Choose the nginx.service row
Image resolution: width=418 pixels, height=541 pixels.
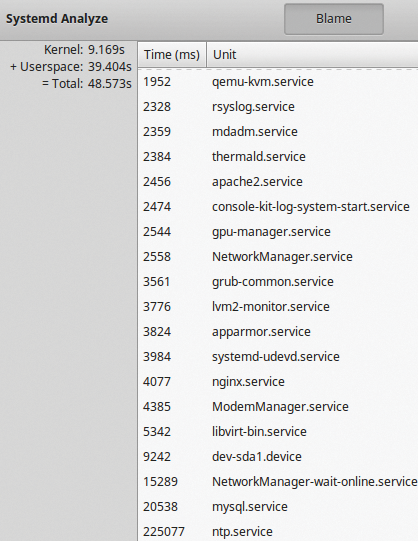click(278, 382)
